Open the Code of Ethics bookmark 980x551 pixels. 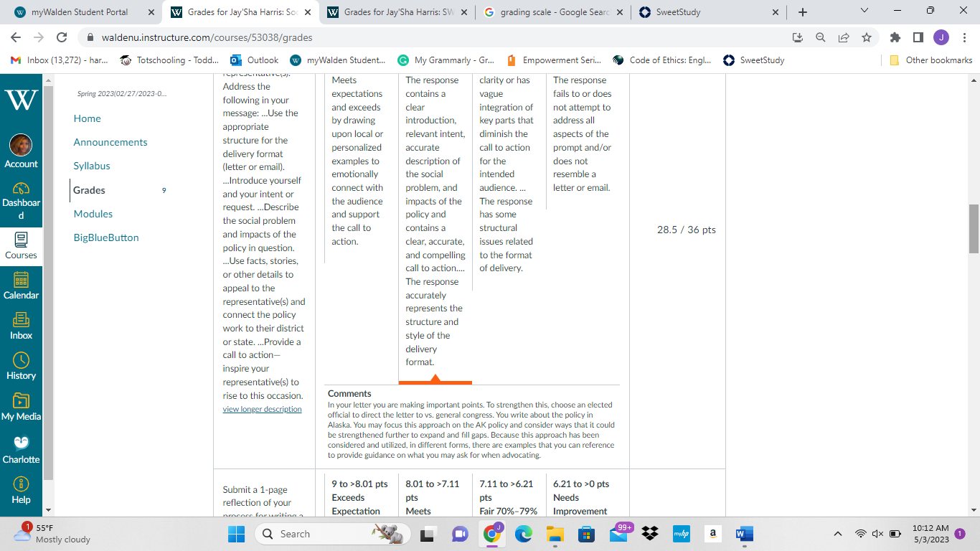tap(662, 60)
